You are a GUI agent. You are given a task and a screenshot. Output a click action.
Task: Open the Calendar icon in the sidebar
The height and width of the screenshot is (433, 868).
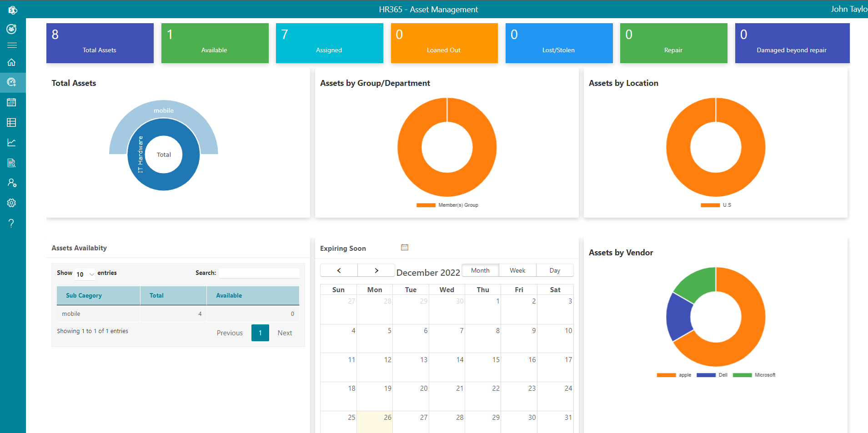coord(12,102)
